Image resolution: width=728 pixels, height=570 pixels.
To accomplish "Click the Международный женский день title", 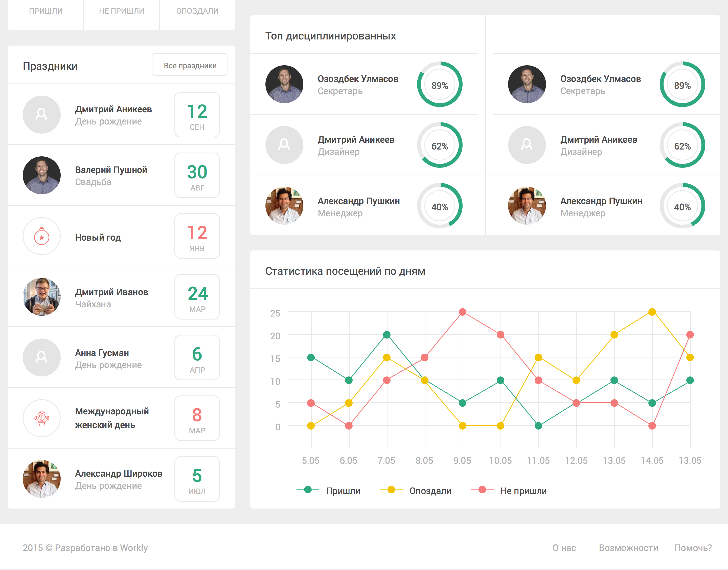I will tap(112, 418).
